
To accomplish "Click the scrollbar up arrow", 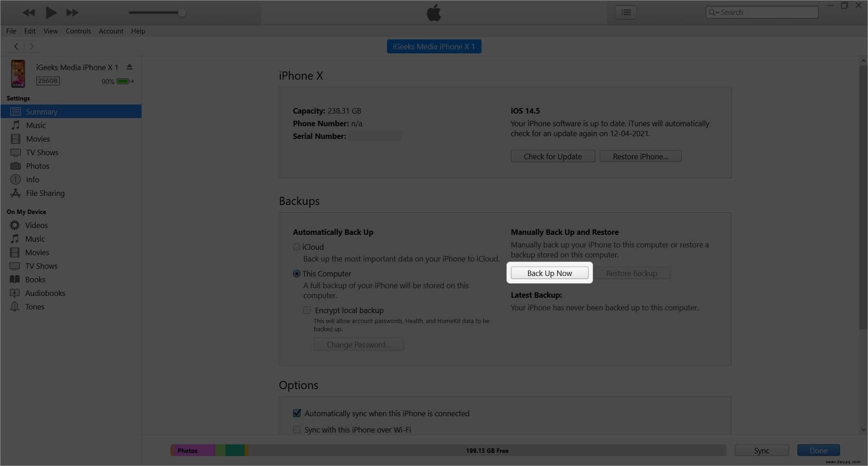I will pyautogui.click(x=863, y=61).
